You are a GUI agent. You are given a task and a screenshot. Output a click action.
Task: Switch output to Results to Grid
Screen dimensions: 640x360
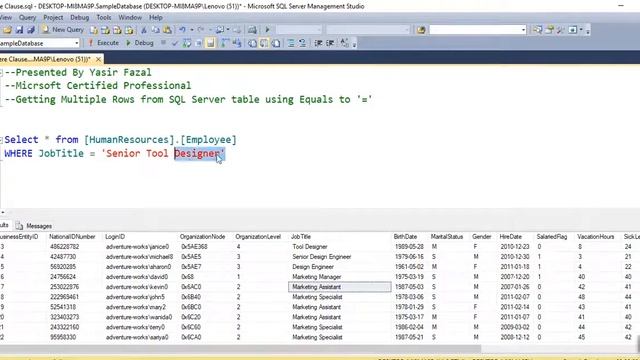264,43
